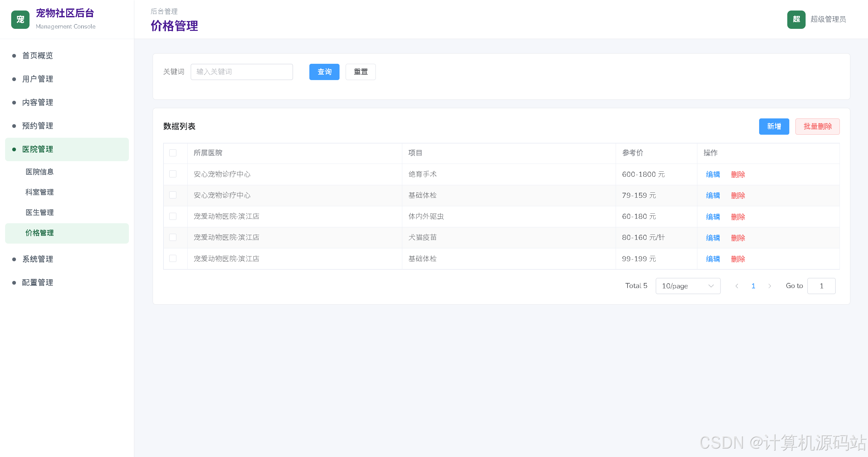Select 医院信息 submenu item
Screen dimensions: 868x457
click(67, 172)
